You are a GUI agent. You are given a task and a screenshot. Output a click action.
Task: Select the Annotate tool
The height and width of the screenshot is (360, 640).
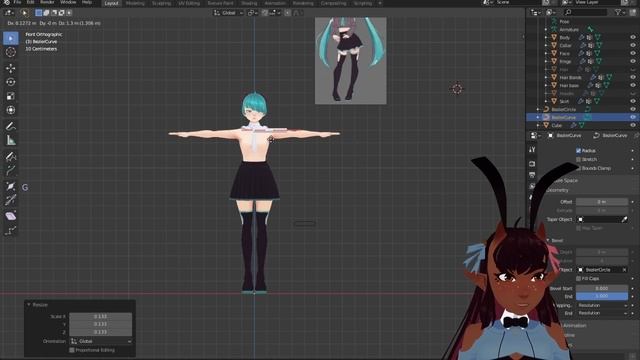click(x=11, y=126)
